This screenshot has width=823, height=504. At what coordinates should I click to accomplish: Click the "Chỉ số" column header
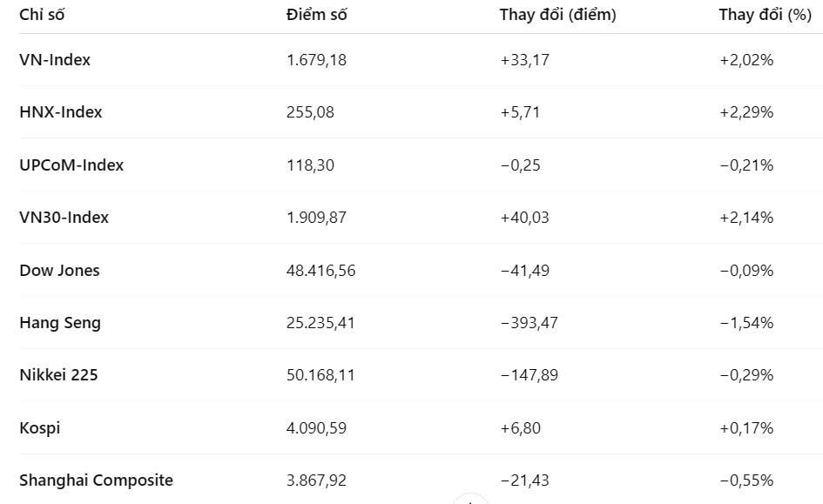42,15
